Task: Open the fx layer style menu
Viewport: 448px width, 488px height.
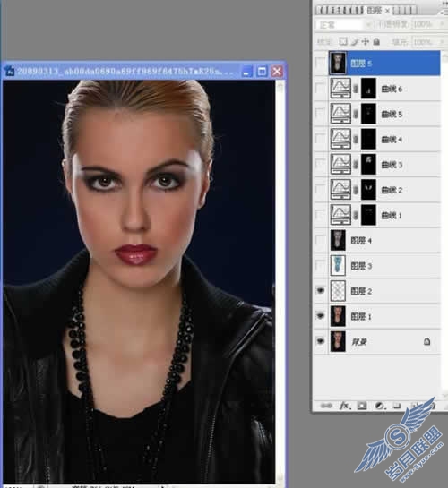Action: 345,406
